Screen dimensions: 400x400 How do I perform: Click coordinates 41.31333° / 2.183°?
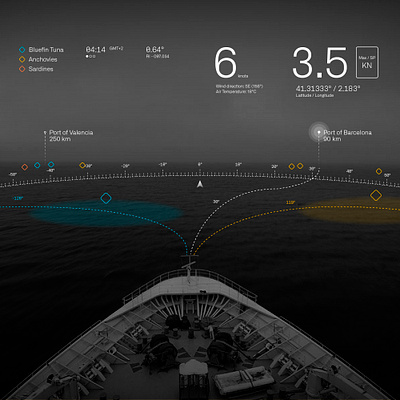(328, 88)
